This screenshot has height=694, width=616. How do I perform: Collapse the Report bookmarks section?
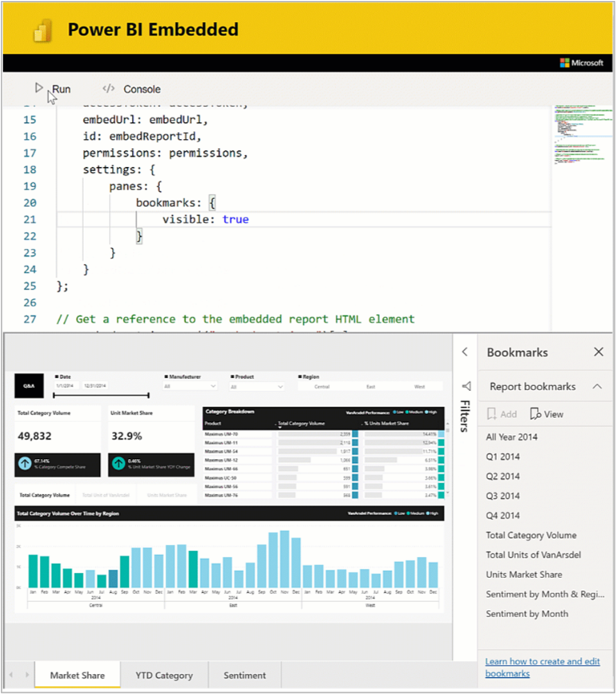click(597, 386)
